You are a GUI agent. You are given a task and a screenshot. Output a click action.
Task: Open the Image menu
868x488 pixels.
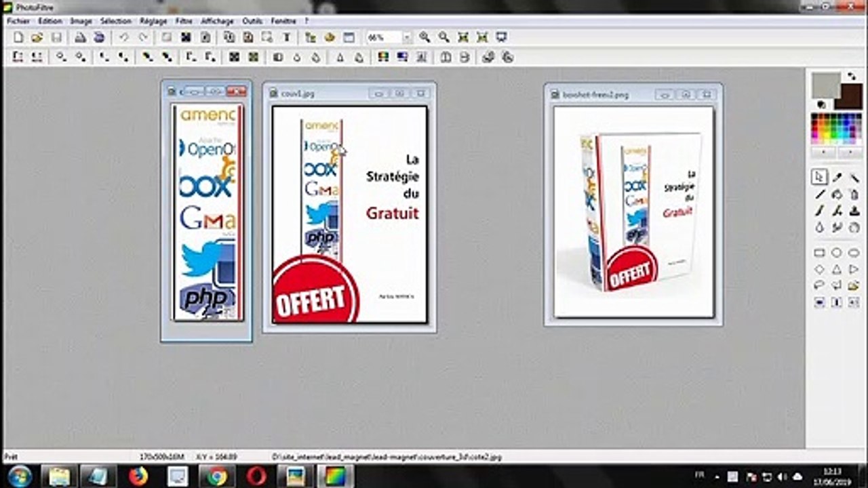(81, 21)
